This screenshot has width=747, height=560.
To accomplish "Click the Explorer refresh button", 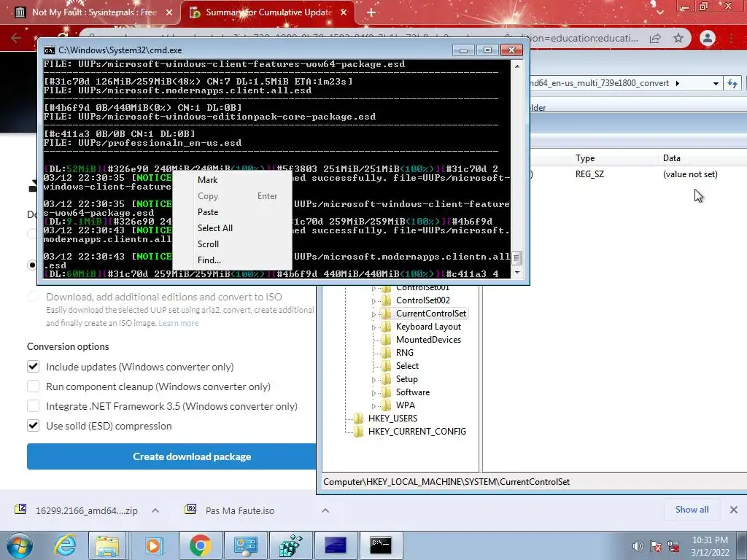I will tap(732, 83).
